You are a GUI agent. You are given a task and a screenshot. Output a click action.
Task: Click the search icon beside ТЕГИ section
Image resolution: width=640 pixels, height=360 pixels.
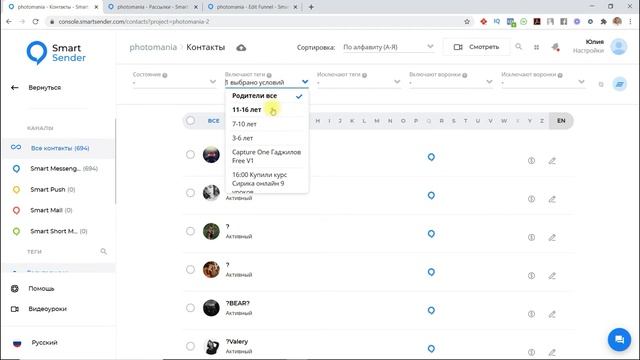(x=104, y=251)
